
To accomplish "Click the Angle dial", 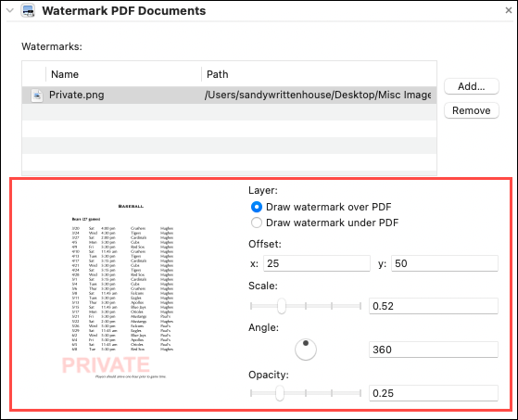I will pos(306,350).
